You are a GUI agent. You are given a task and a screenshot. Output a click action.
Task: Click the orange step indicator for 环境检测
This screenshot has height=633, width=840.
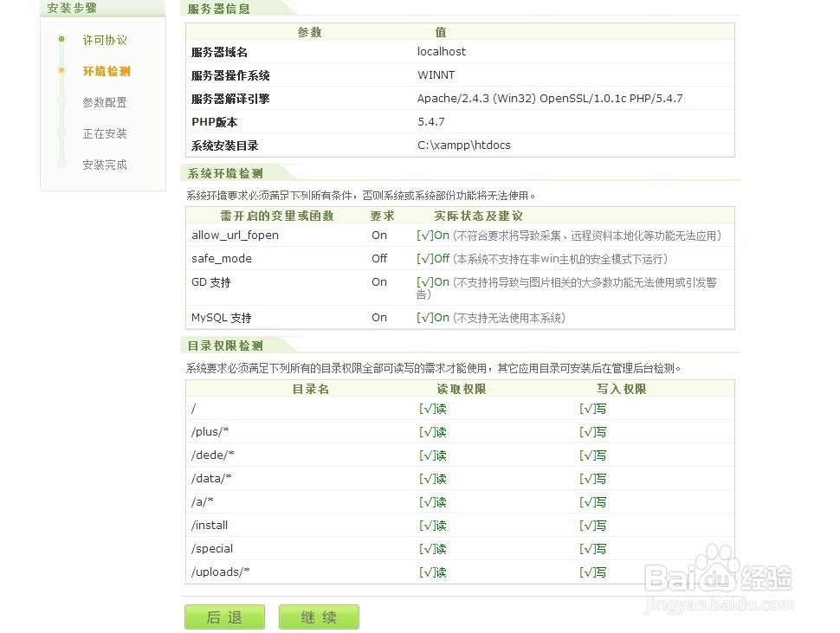click(61, 71)
